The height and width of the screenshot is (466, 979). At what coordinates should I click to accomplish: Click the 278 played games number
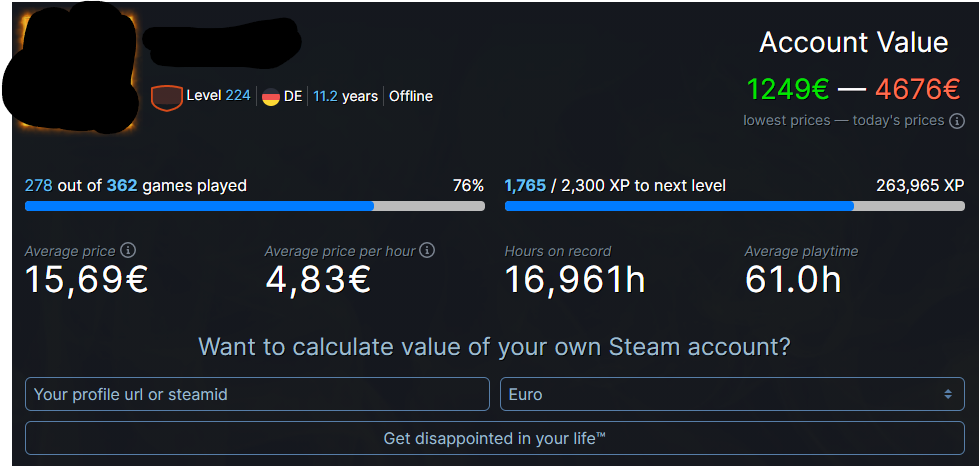(39, 186)
